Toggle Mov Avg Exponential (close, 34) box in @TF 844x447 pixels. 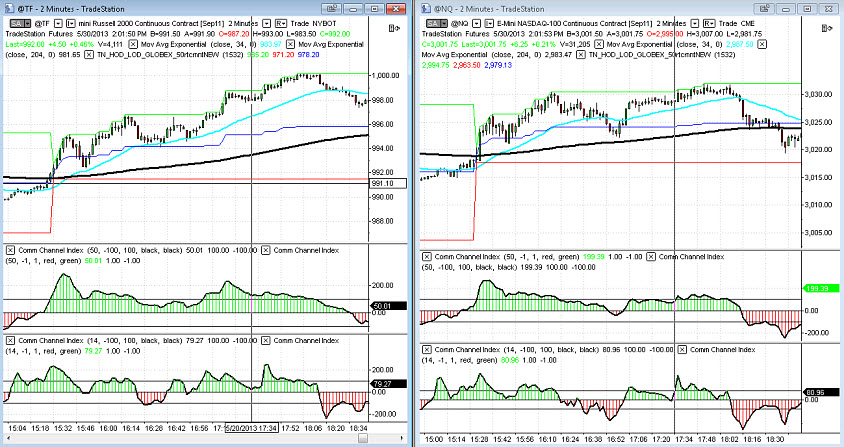(133, 44)
